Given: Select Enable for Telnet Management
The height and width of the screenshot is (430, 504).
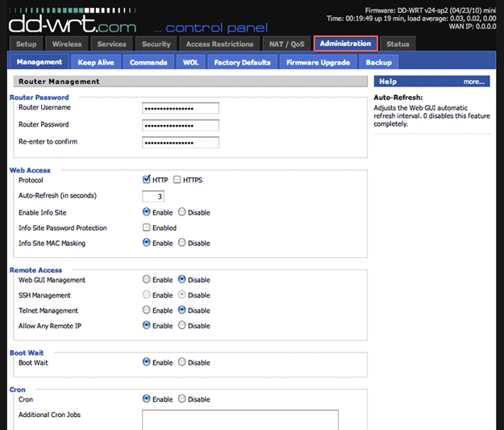Looking at the screenshot, I should [146, 310].
